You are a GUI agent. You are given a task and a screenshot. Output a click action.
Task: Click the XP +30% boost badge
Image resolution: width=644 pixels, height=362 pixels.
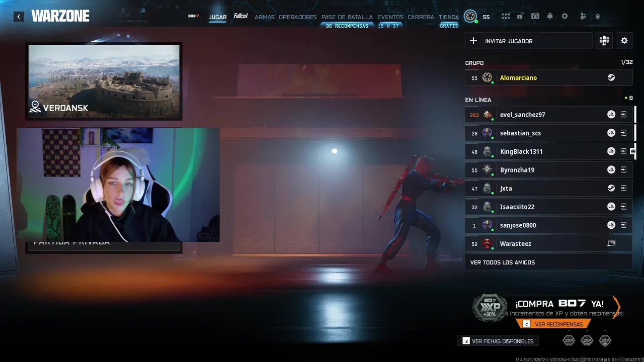[x=490, y=308]
